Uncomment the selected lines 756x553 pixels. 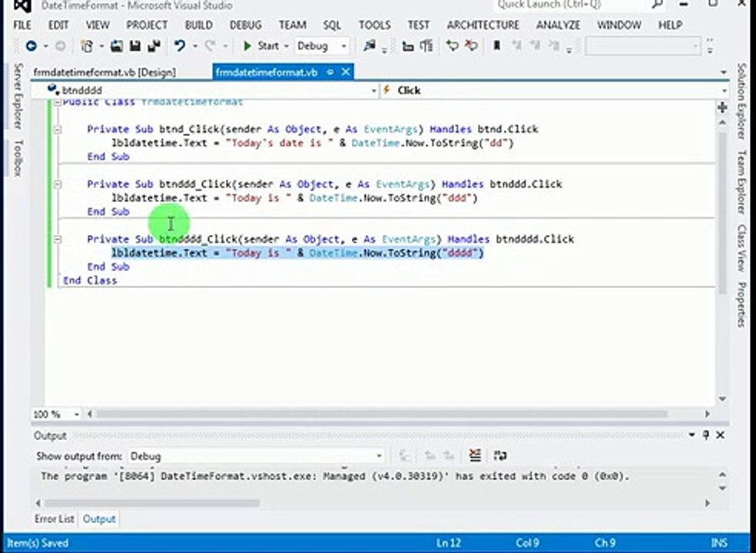coord(471,46)
